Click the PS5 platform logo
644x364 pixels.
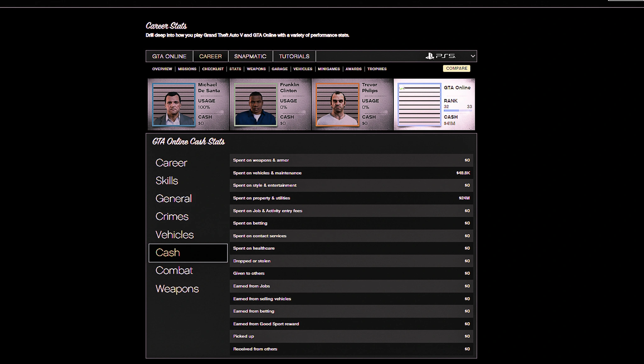pos(440,56)
